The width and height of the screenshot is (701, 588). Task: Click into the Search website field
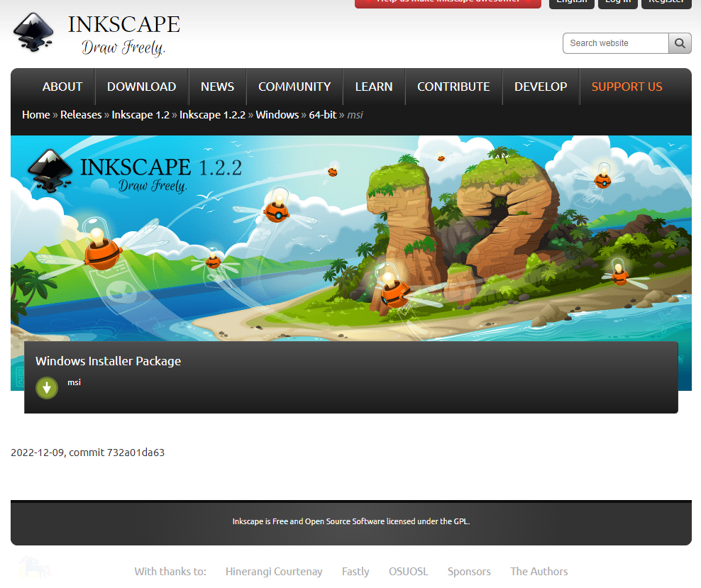(x=616, y=43)
